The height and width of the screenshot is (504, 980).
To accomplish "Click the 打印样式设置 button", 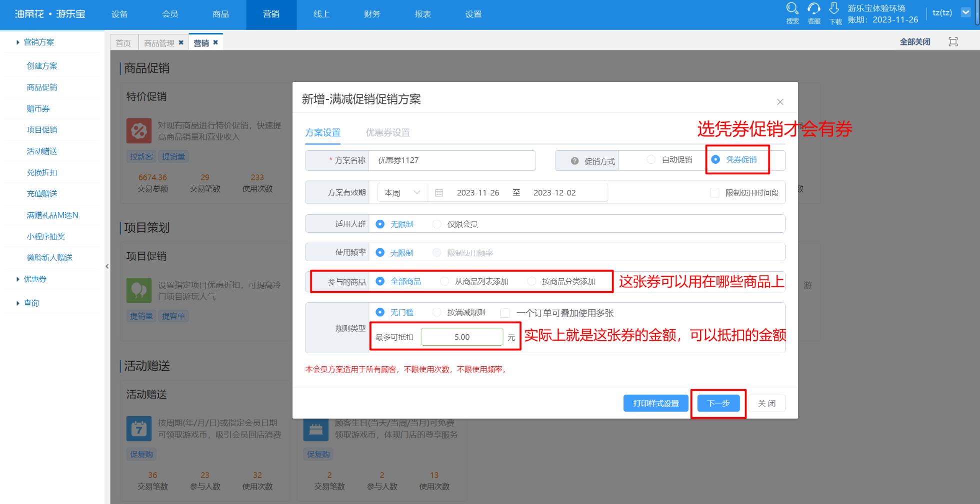I will click(x=656, y=403).
